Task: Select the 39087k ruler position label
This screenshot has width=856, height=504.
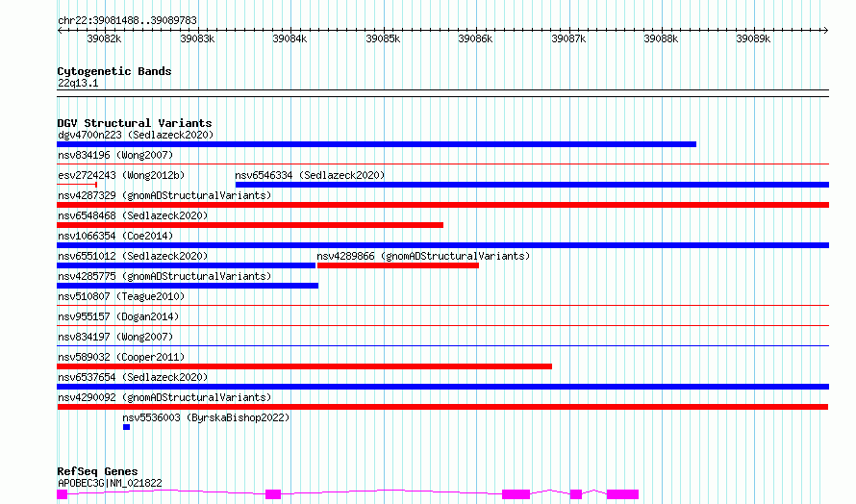Action: [x=568, y=38]
